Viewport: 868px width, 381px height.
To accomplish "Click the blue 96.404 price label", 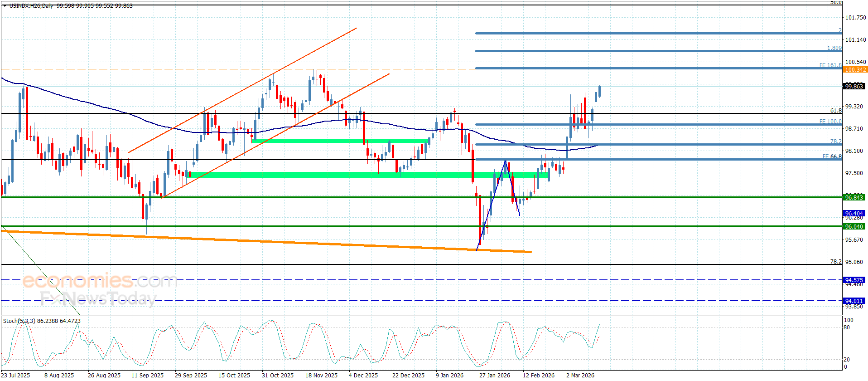I will (x=854, y=213).
